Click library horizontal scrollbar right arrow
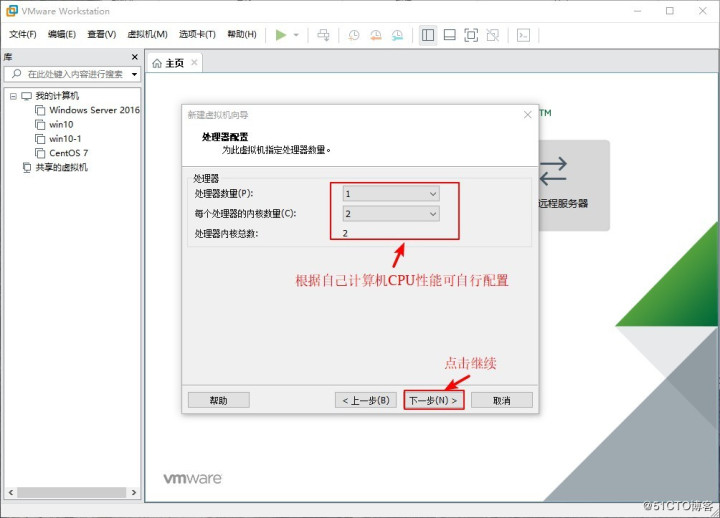 pyautogui.click(x=134, y=492)
